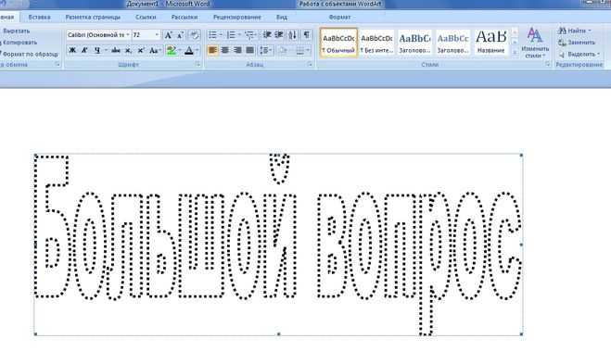Open font color dropdown arrow
Screen dimensions: 611x364
[x=197, y=50]
